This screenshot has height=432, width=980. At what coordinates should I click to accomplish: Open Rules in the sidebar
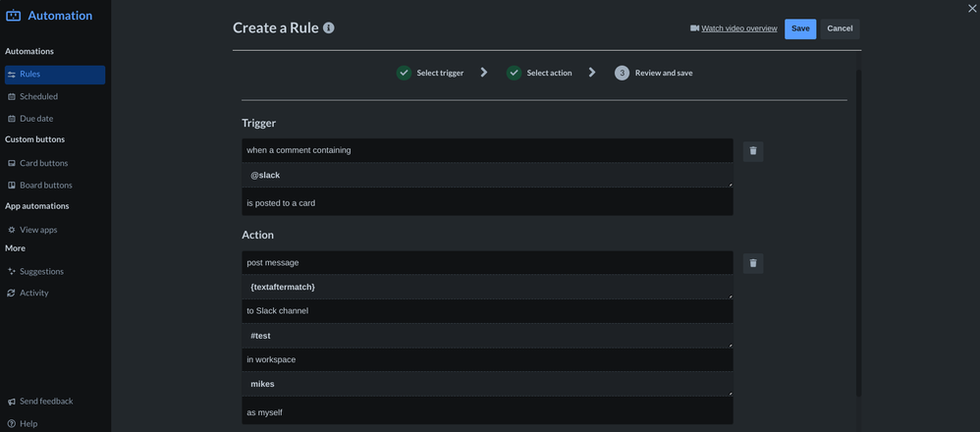point(54,75)
